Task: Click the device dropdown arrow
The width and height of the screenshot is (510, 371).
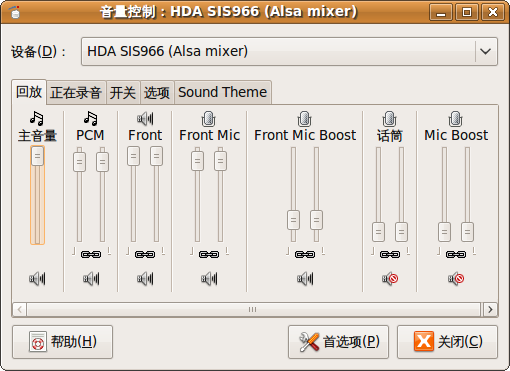Action: (x=486, y=51)
